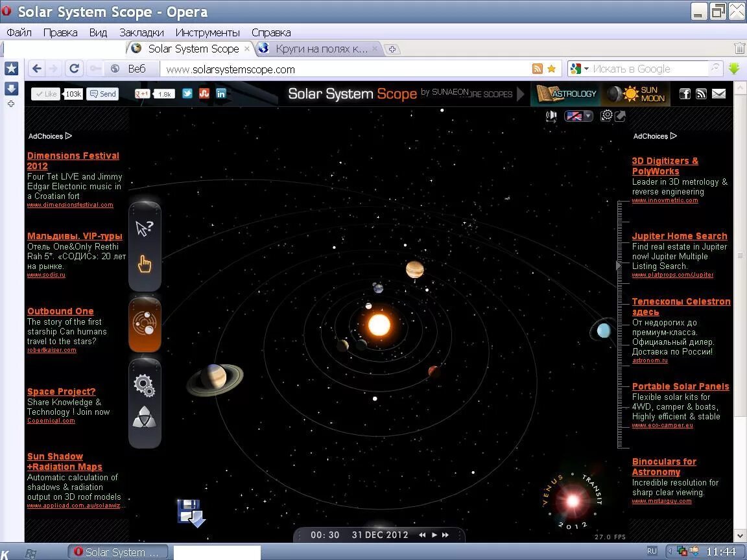Switch to the Круги на полях tab
747x560 pixels.
[x=318, y=49]
